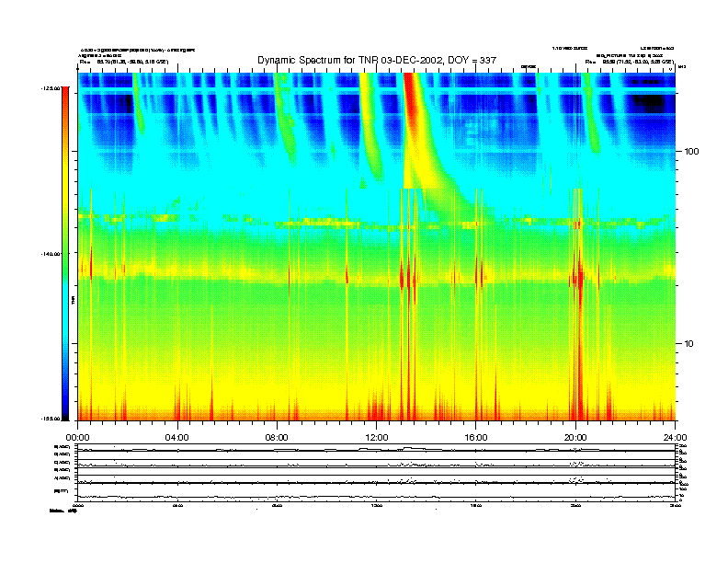Click the -140.00 color scale label
The image size is (728, 563).
(x=51, y=254)
